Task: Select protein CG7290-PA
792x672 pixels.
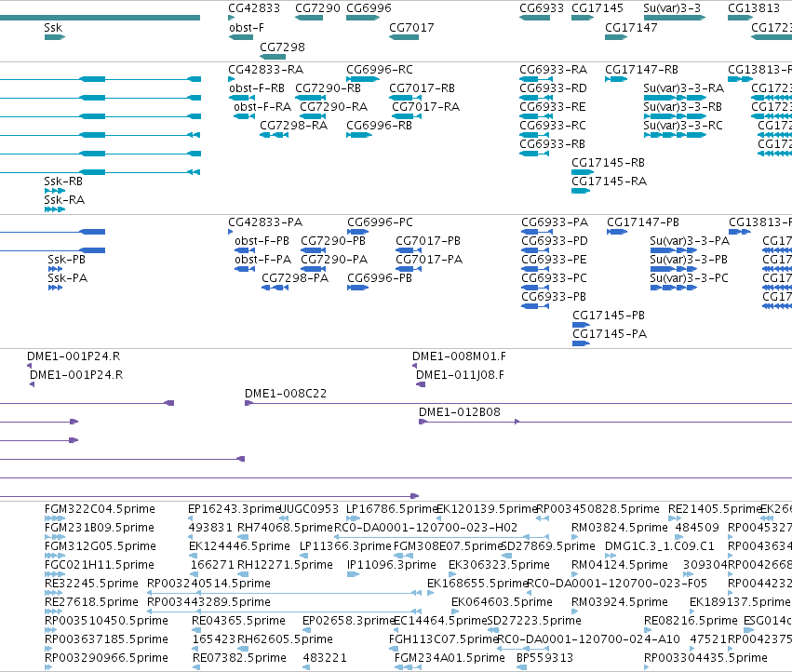Action: pyautogui.click(x=334, y=259)
